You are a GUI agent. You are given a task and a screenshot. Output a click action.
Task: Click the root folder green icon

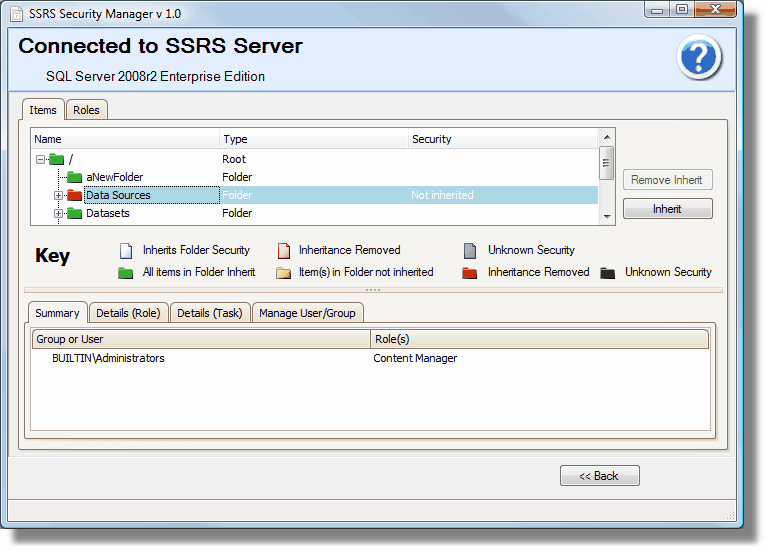click(x=57, y=159)
